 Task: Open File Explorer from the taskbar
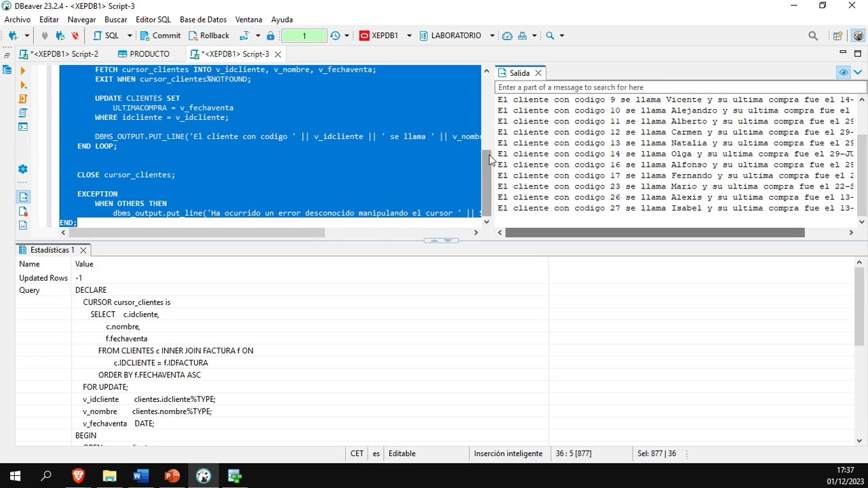tap(109, 476)
